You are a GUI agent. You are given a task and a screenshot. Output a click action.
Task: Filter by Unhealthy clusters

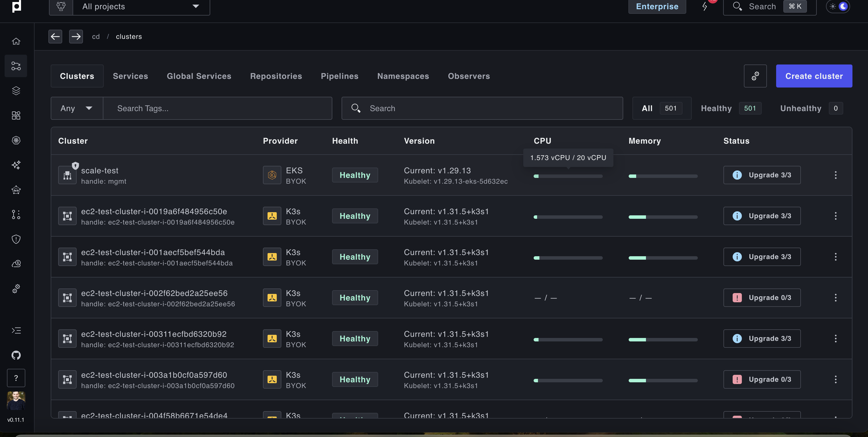(x=811, y=108)
